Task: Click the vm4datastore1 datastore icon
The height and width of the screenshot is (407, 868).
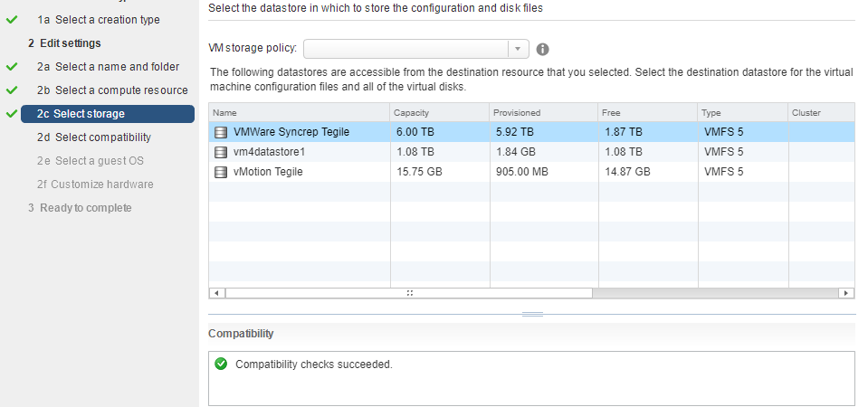Action: tap(220, 152)
